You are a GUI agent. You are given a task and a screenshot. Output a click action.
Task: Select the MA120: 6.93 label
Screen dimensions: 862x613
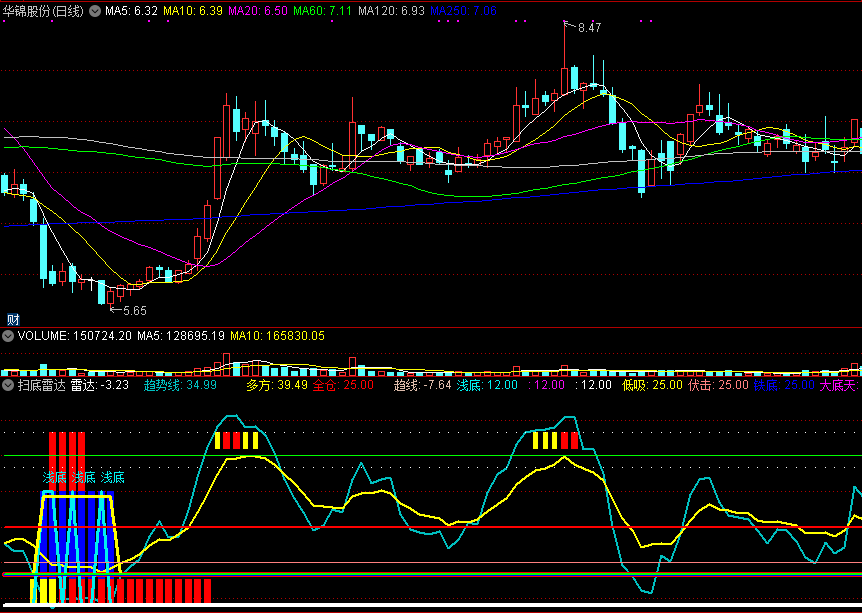pos(391,11)
